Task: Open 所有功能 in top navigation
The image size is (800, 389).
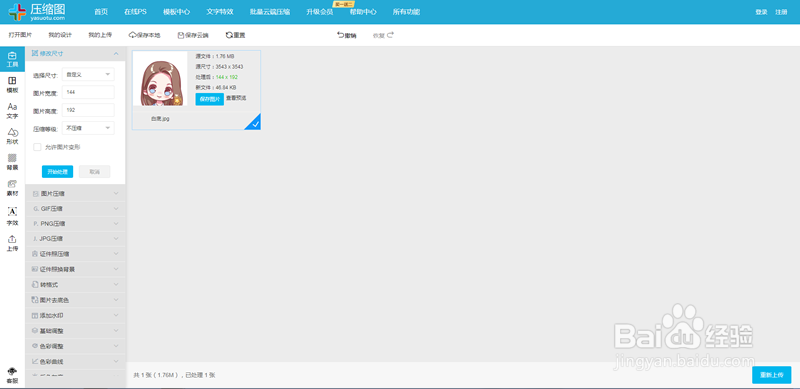Action: pyautogui.click(x=407, y=12)
